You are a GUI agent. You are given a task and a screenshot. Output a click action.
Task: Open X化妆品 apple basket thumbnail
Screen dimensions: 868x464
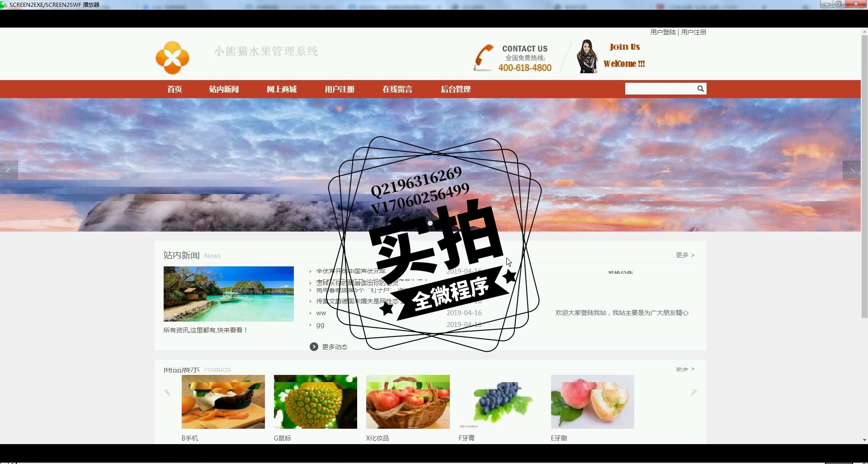pos(408,402)
